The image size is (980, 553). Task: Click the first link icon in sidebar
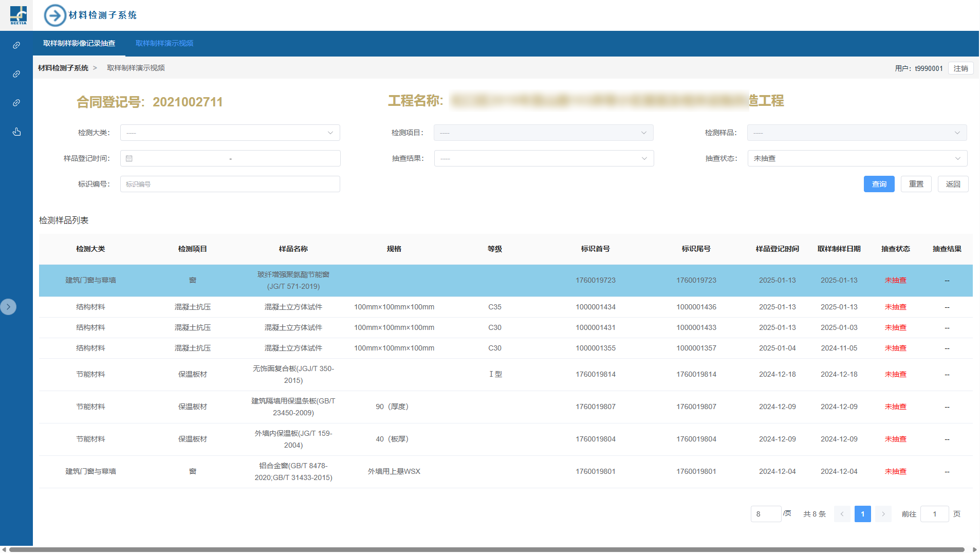[x=16, y=45]
